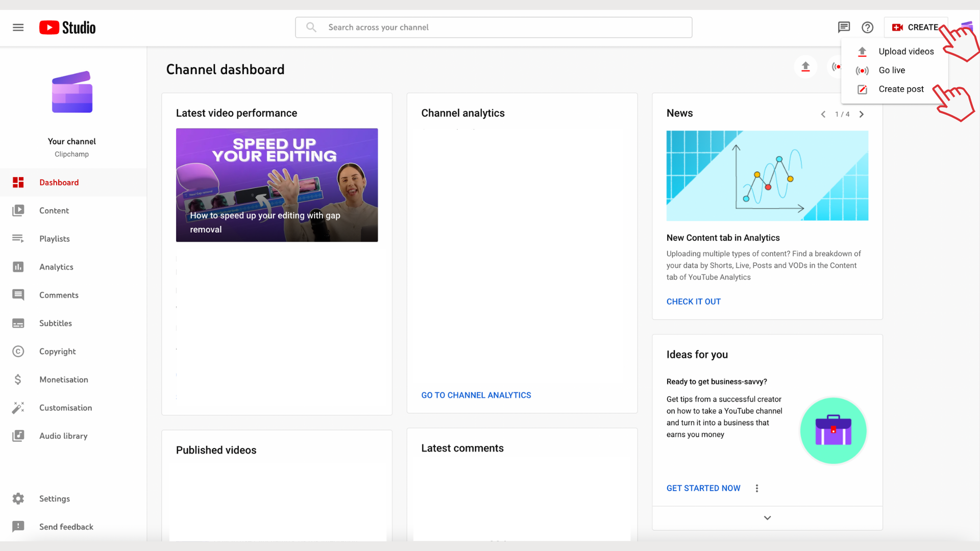
Task: Open the CREATE dropdown button
Action: pyautogui.click(x=915, y=28)
